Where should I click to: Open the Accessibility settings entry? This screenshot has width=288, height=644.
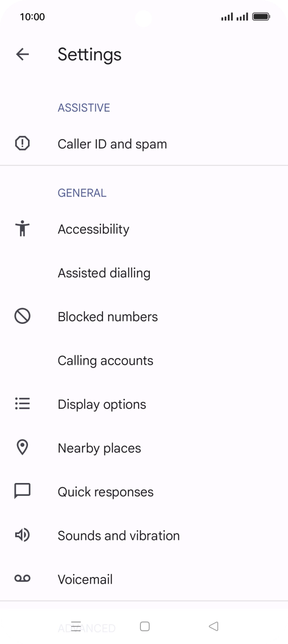click(93, 229)
